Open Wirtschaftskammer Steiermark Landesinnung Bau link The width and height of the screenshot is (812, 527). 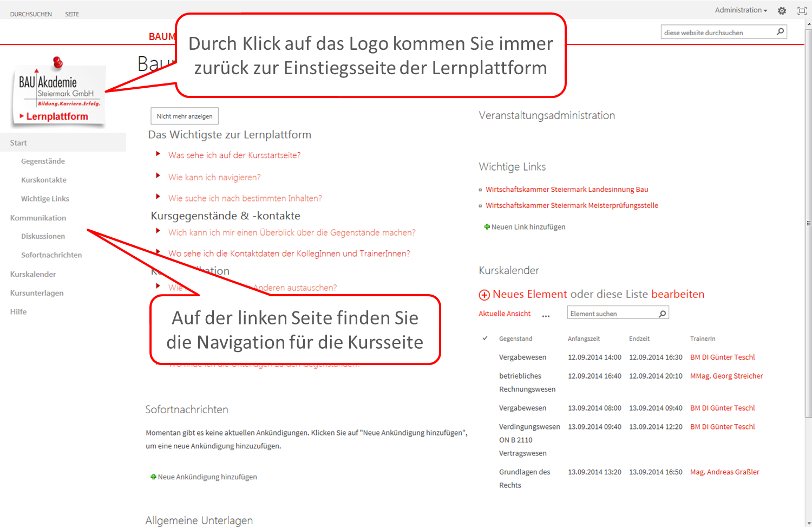[x=567, y=190]
